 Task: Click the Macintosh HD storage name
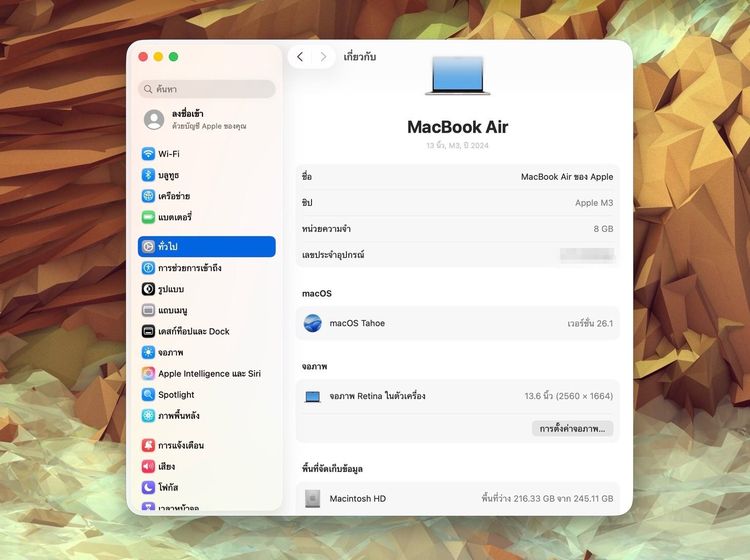pyautogui.click(x=358, y=498)
